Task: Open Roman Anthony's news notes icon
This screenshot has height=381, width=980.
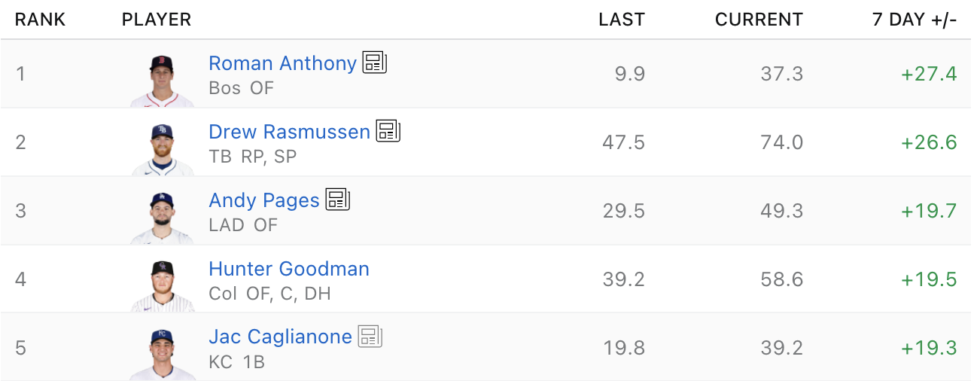Action: pyautogui.click(x=374, y=62)
